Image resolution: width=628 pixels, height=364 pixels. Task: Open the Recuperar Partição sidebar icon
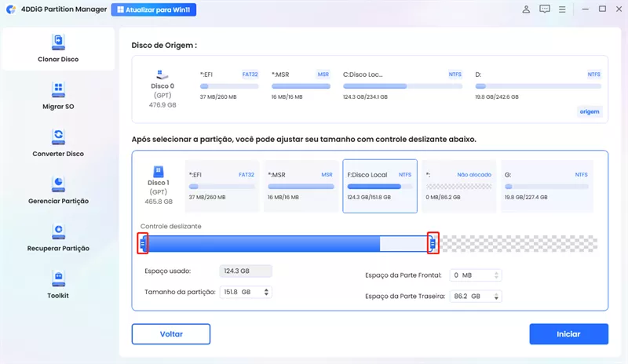coord(58,231)
